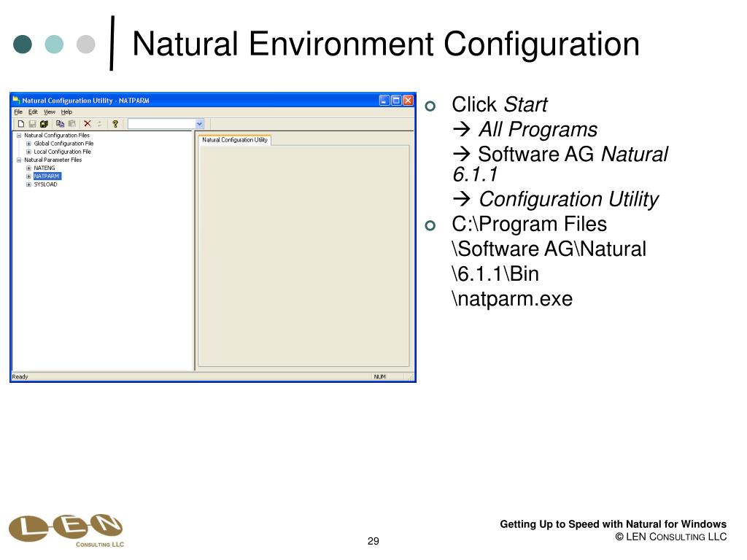Expand the Local Configuration File node
Viewport: 747px width, 560px height.
point(28,152)
